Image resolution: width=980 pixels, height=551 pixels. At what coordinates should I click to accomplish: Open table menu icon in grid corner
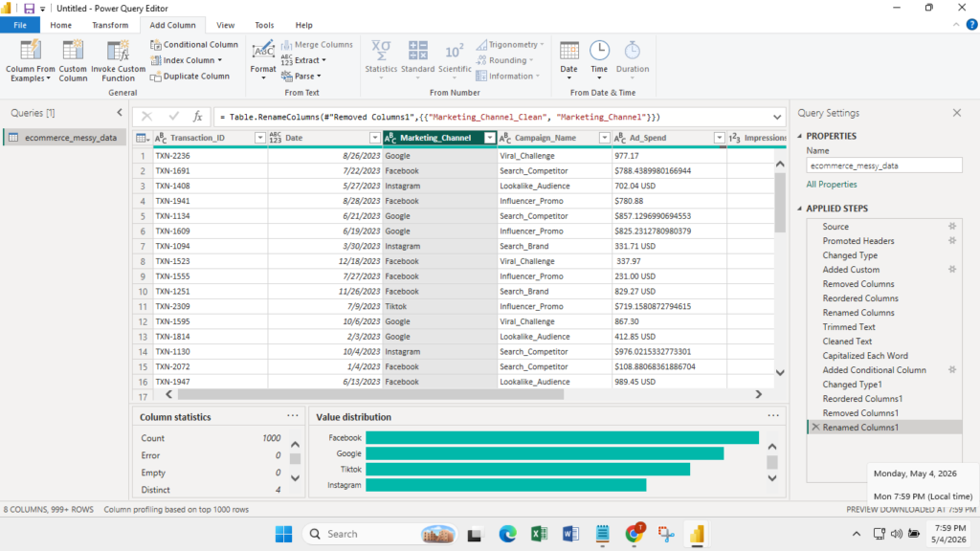coord(143,138)
